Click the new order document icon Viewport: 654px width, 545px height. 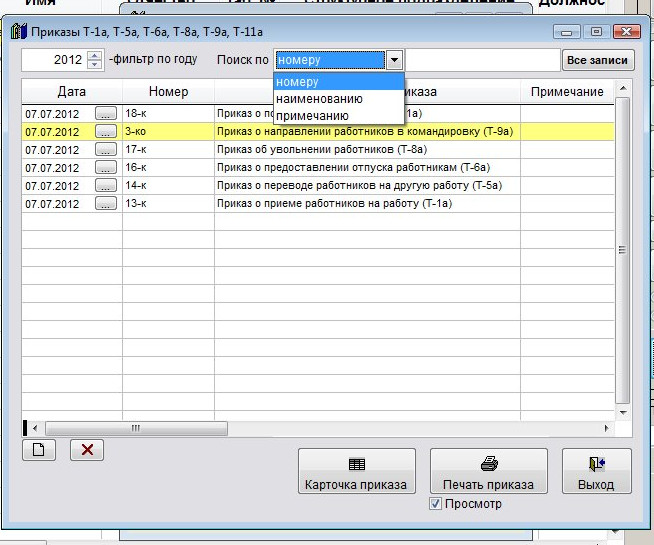pyautogui.click(x=39, y=450)
